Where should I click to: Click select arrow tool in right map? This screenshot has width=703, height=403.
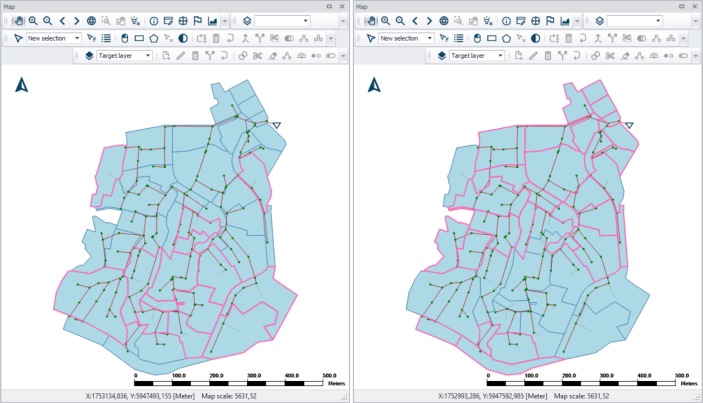pos(370,39)
